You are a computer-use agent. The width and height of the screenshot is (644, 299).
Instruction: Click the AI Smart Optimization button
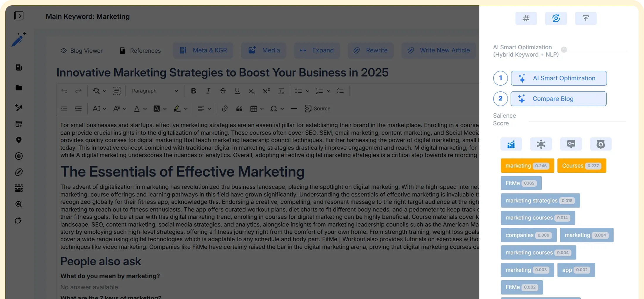[x=559, y=78]
